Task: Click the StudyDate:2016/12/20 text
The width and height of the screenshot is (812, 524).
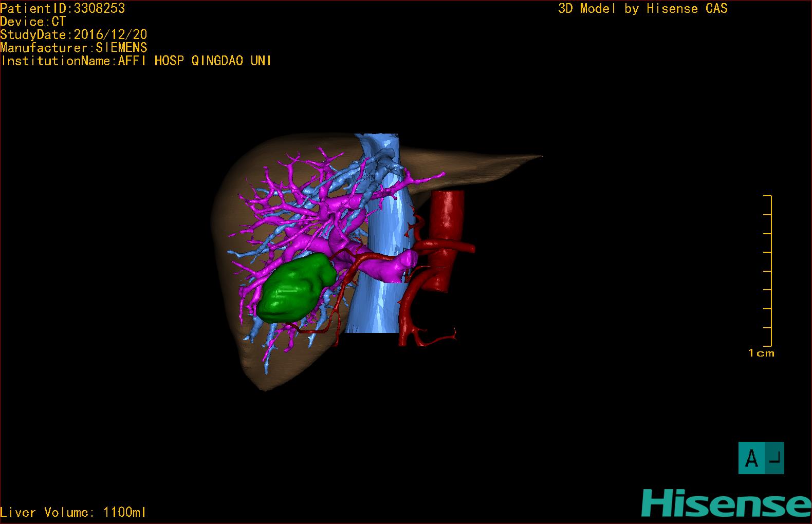Action: pyautogui.click(x=73, y=34)
